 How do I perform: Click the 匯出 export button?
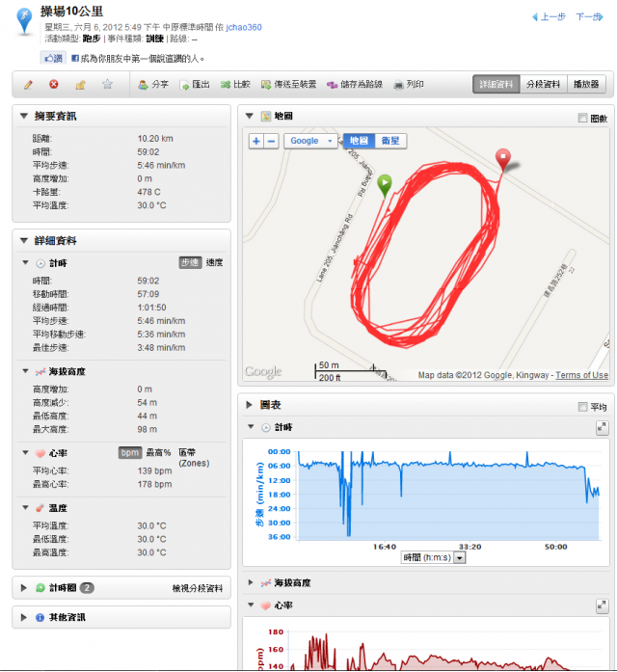pos(195,85)
